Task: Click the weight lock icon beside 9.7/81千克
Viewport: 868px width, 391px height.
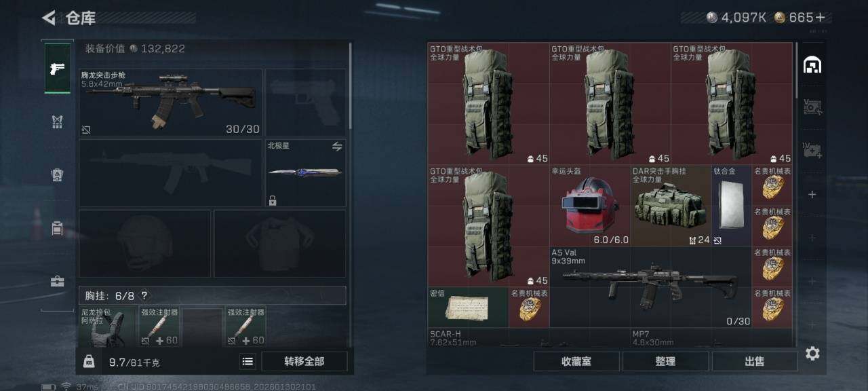Action: pos(89,362)
